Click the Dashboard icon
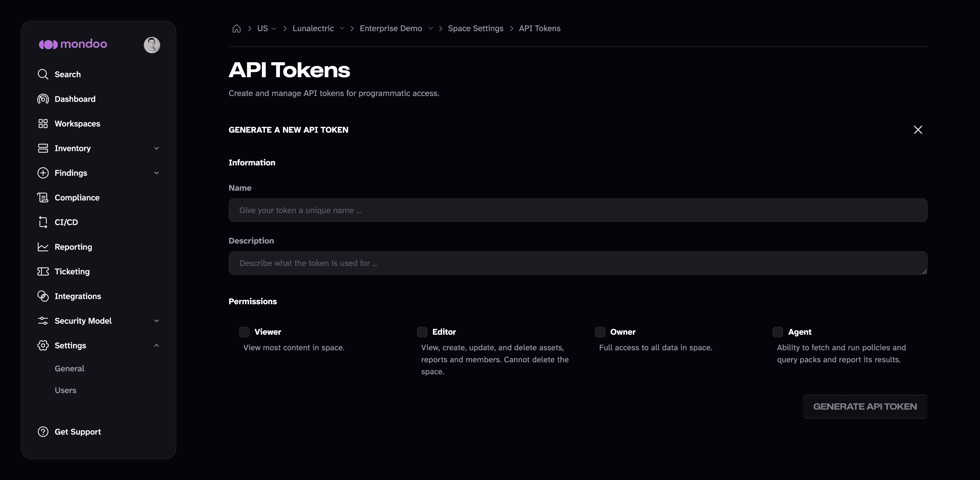 point(43,99)
